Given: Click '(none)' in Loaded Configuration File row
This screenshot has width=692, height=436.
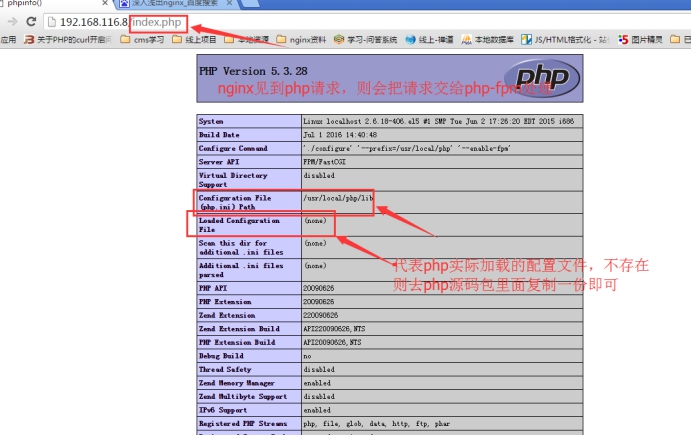Looking at the screenshot, I should (x=315, y=221).
